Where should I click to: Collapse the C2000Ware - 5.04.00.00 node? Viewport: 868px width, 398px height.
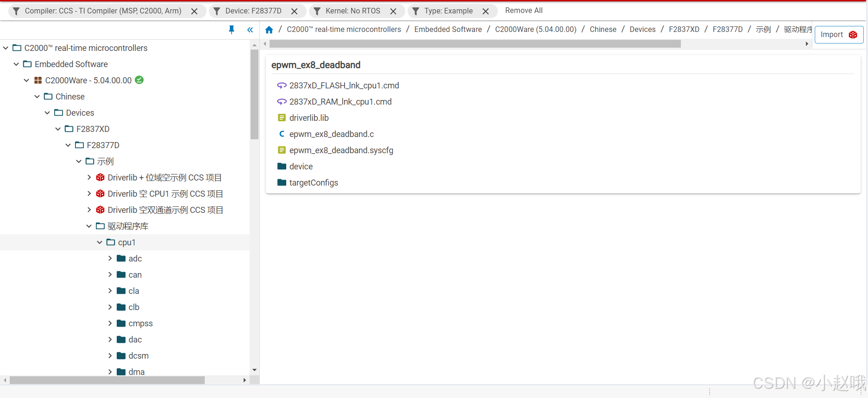pos(27,81)
